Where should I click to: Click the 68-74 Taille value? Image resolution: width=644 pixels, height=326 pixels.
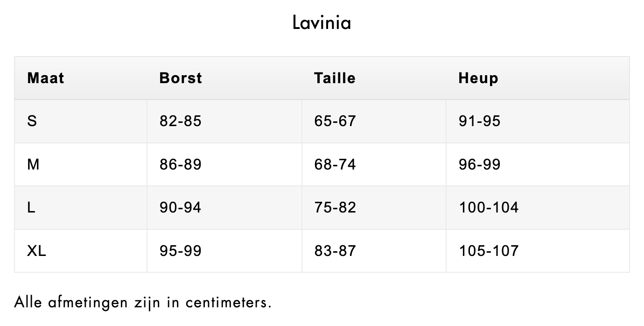point(335,164)
